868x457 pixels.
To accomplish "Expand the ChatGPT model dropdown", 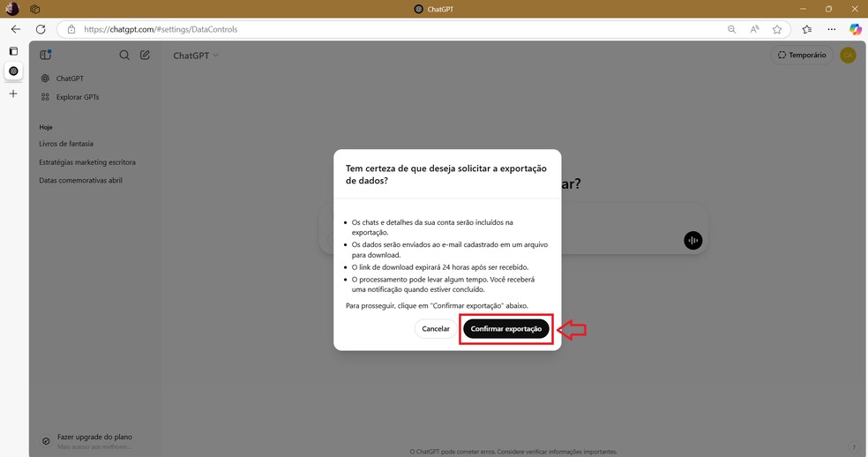I will [x=196, y=56].
